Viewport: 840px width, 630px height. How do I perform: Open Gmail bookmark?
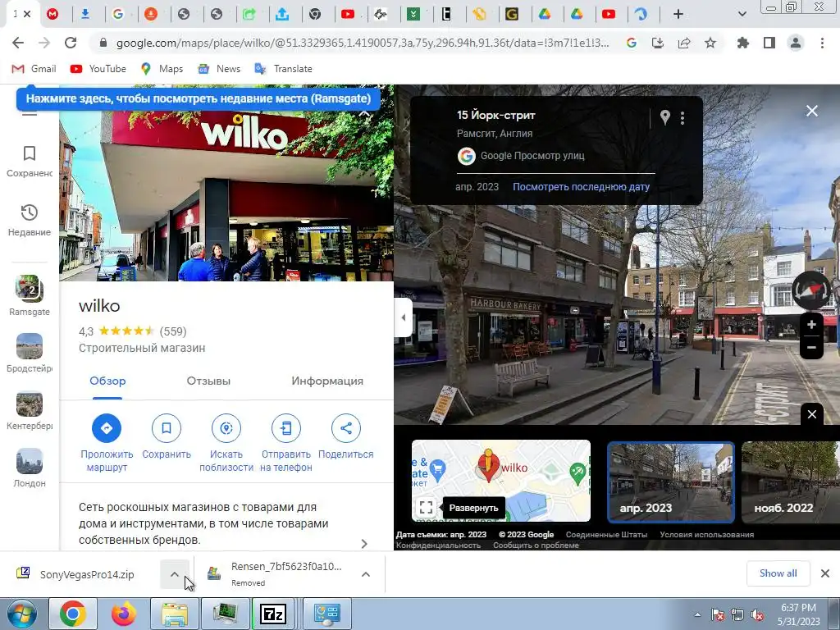pos(34,69)
